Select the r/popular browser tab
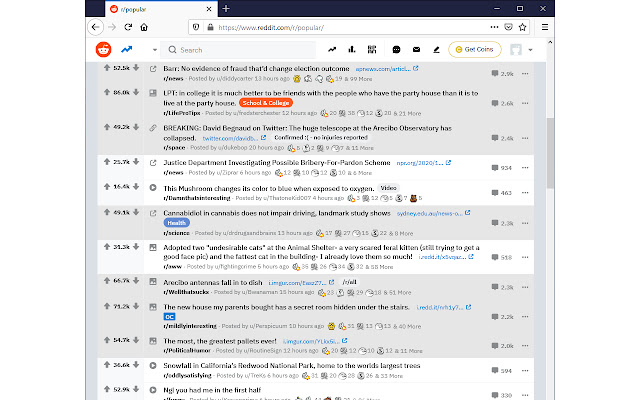The image size is (640, 400). [161, 9]
